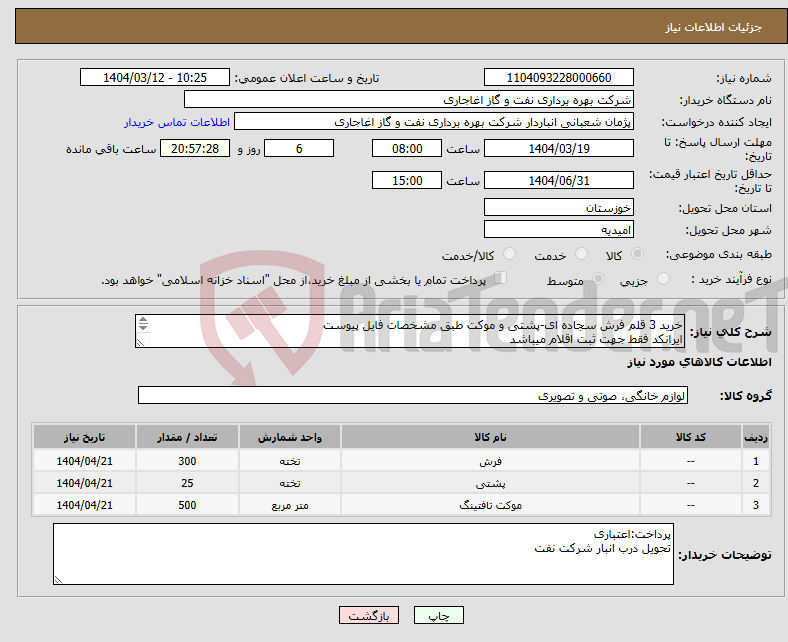The height and width of the screenshot is (642, 788).
Task: Click the توضیحات خریدار text area
Action: click(x=363, y=554)
